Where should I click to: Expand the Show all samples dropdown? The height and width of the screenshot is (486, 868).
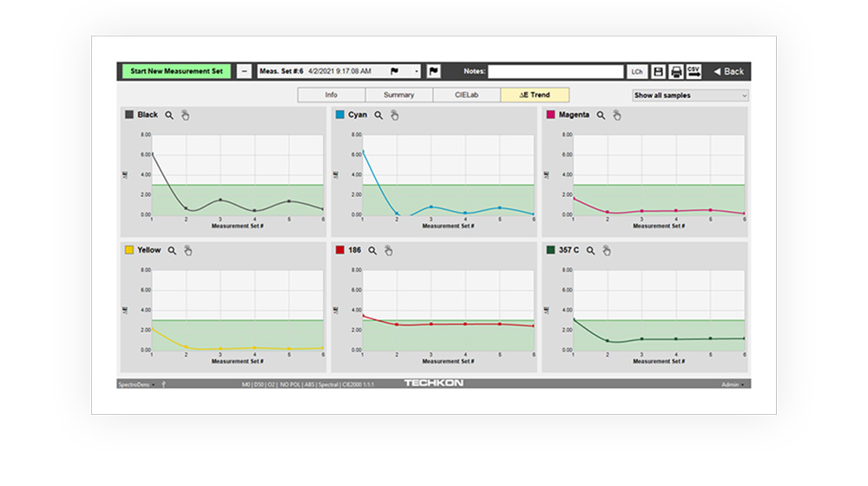coord(690,95)
